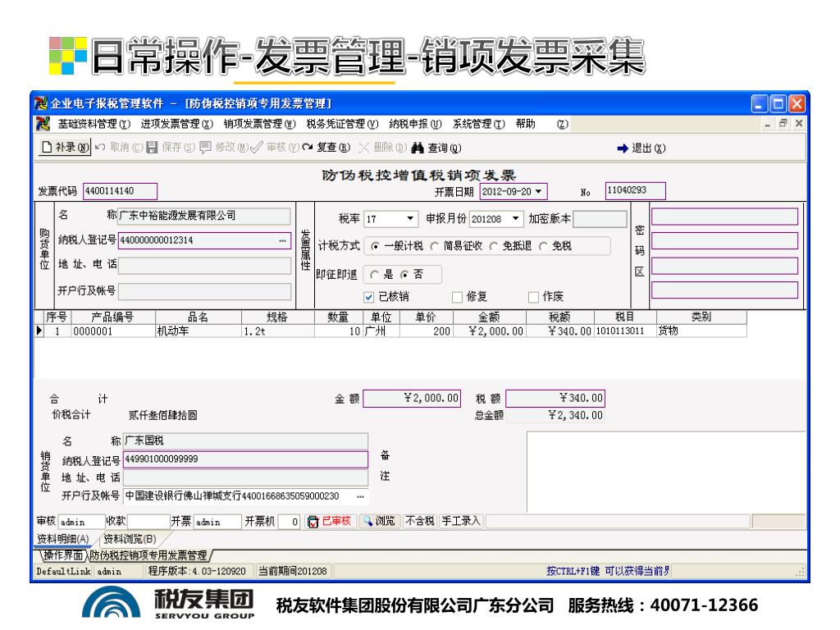Select 免税 tax method
840x630 pixels.
[543, 246]
